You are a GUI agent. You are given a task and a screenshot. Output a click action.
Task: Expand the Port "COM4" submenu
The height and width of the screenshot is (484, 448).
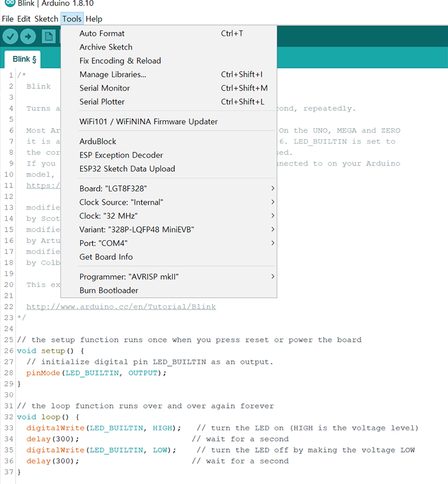point(169,243)
